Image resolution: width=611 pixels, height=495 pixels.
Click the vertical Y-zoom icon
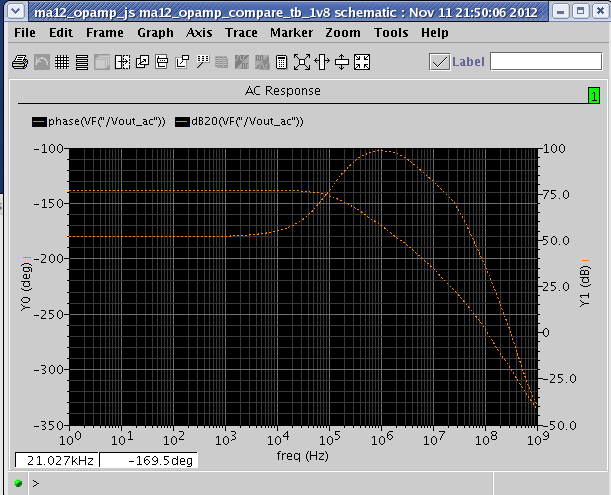pyautogui.click(x=342, y=62)
